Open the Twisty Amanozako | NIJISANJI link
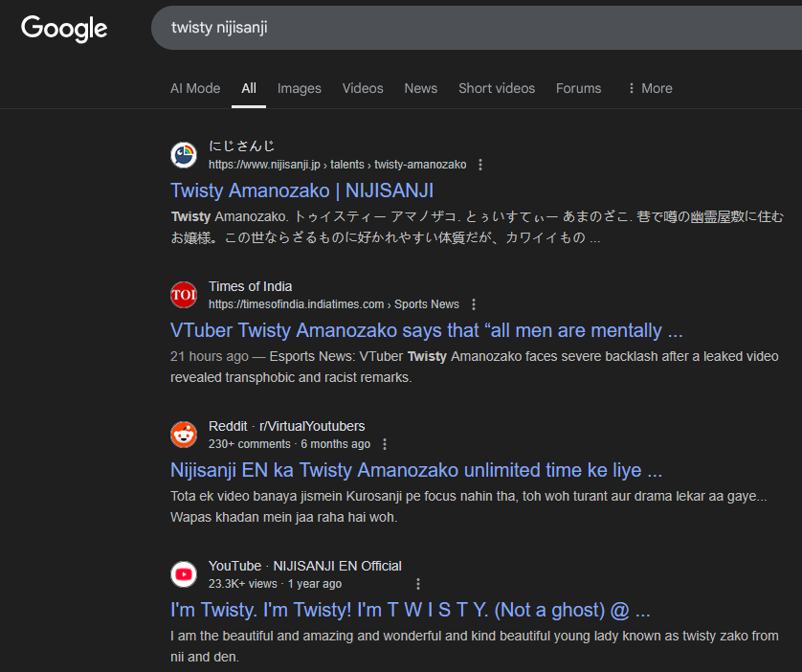Viewport: 802px width, 672px height. [301, 190]
